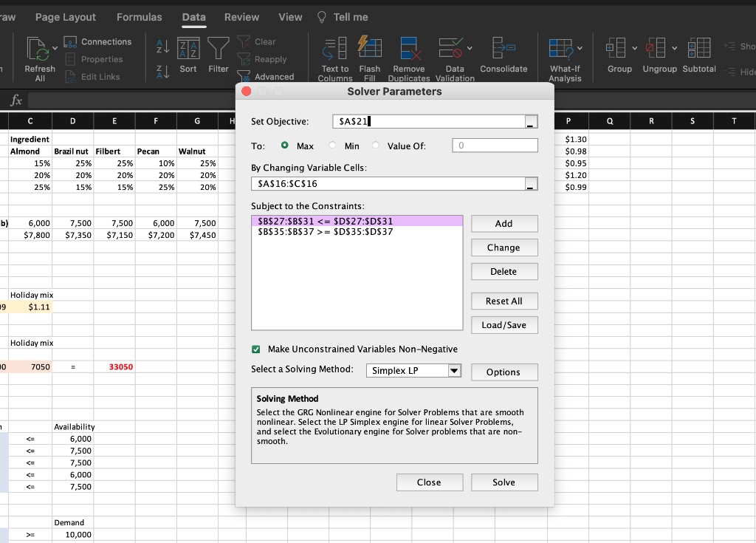Click the Changing Variable Cells range selector
This screenshot has height=543, width=756.
[530, 184]
